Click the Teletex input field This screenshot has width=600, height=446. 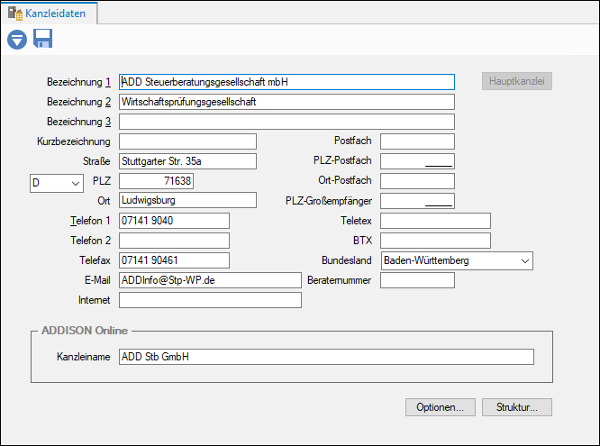click(435, 221)
